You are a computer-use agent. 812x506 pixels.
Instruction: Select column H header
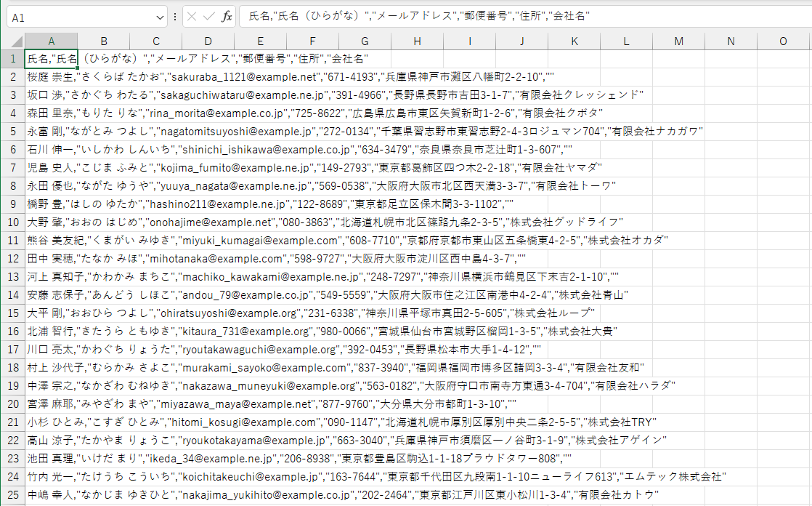(417, 41)
